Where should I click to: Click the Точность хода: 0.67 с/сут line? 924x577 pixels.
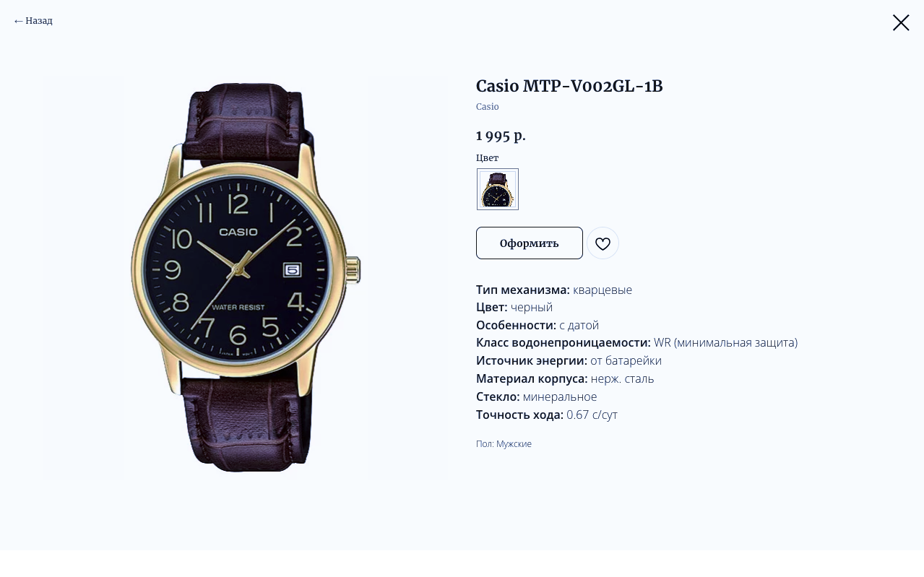547,415
